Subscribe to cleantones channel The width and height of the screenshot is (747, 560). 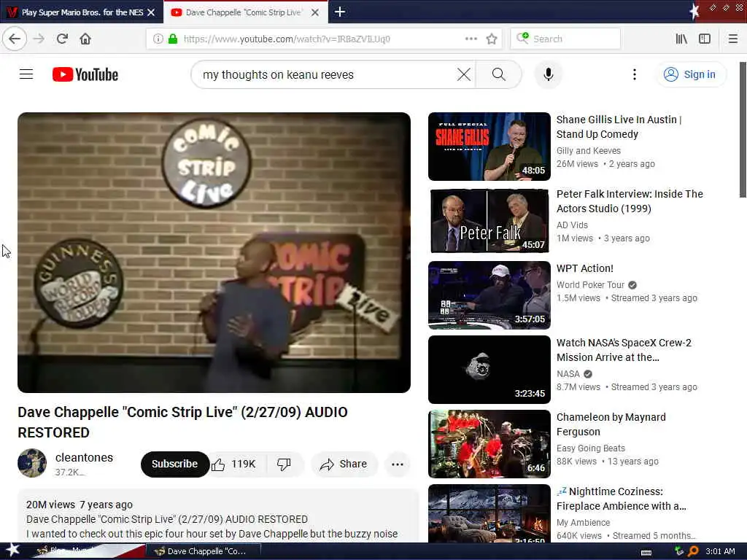coord(174,464)
